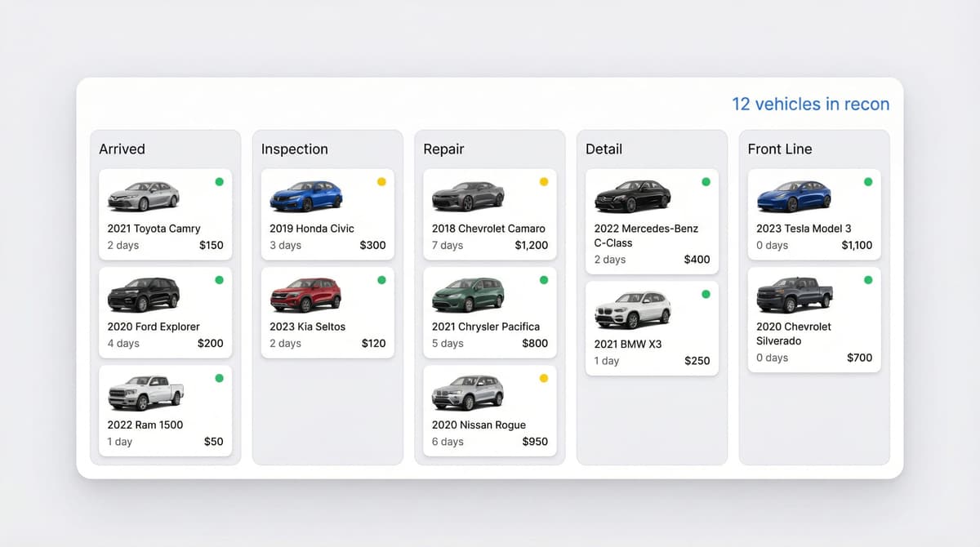Screen dimensions: 980x547
Task: Select the 2020 Chevrolet Silverado card
Action: (814, 320)
